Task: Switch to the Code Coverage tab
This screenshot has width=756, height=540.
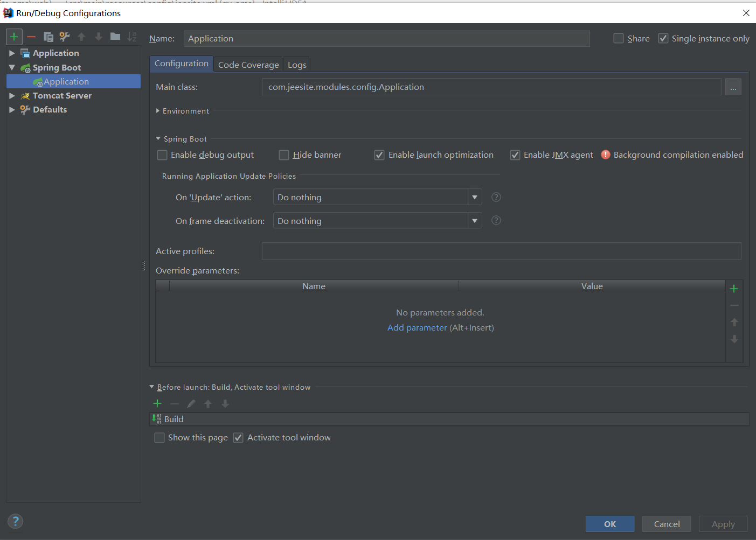Action: coord(248,65)
